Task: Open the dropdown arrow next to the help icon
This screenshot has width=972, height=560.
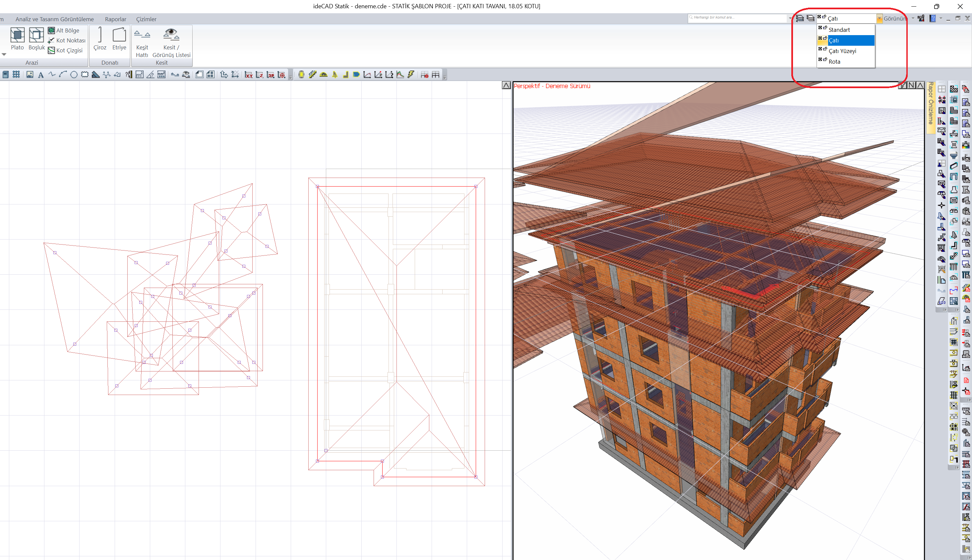Action: coord(941,18)
